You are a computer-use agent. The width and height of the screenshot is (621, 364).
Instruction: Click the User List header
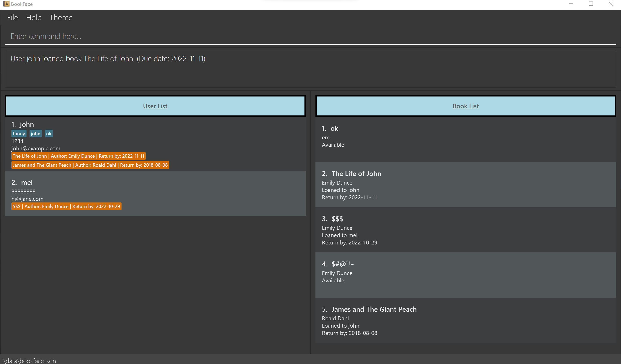click(x=155, y=106)
